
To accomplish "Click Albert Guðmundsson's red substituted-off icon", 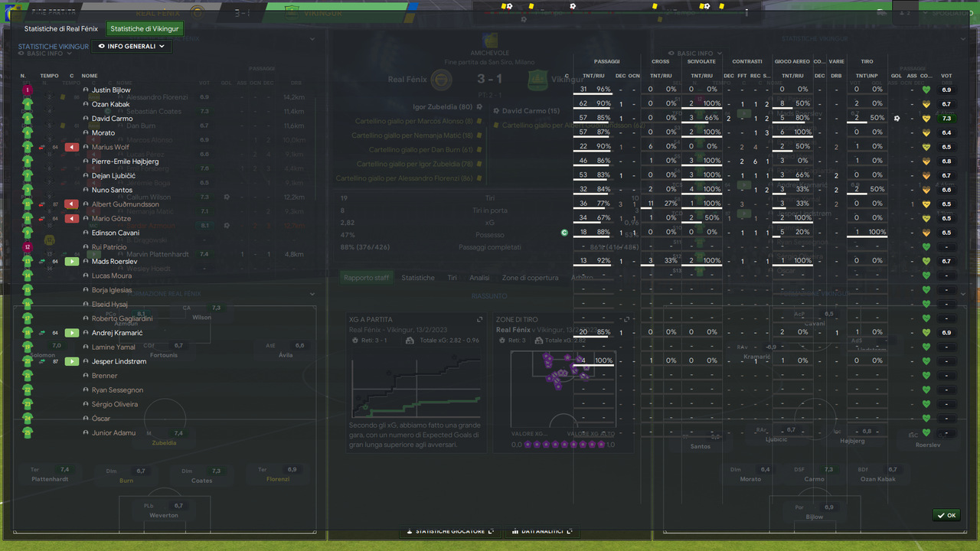I will [x=72, y=204].
